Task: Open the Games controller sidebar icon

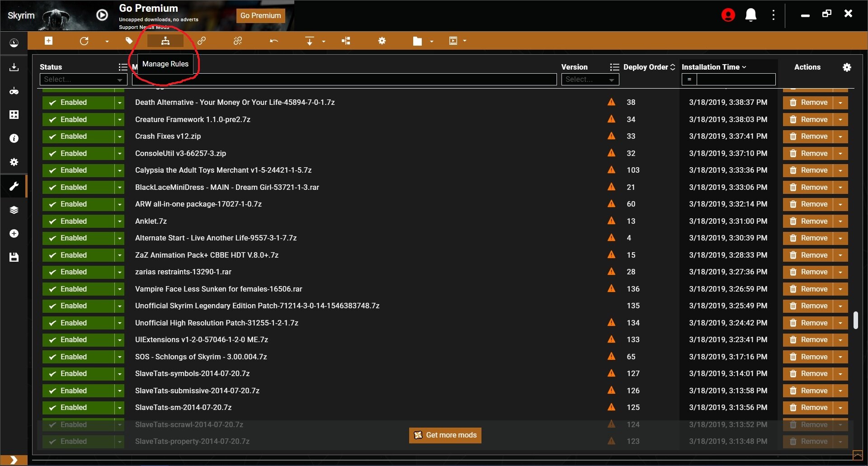Action: (x=14, y=91)
